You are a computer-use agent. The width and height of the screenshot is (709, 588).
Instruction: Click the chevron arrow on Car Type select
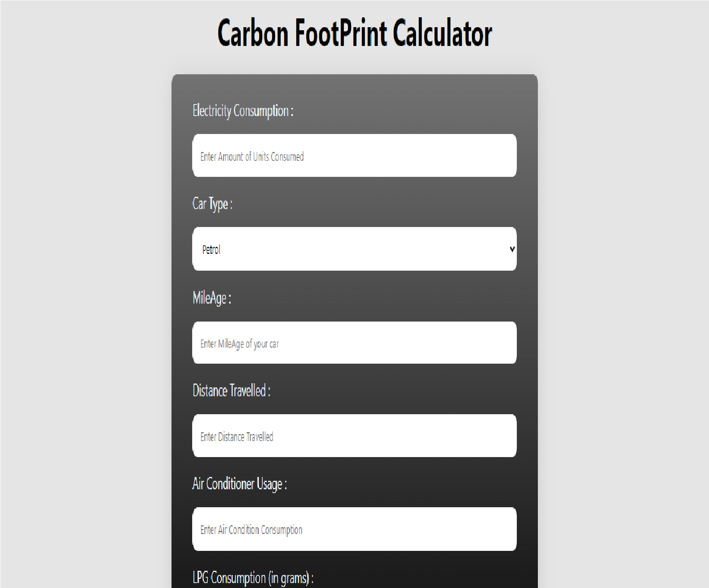pyautogui.click(x=512, y=249)
